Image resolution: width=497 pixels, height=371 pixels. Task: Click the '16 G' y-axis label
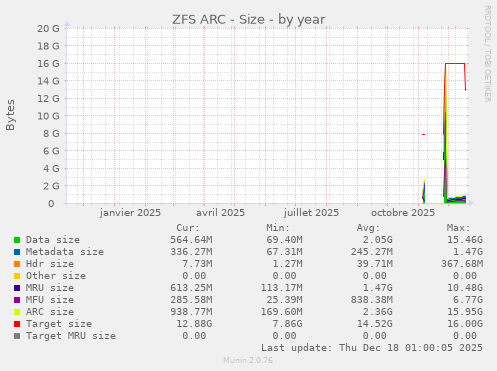click(48, 63)
